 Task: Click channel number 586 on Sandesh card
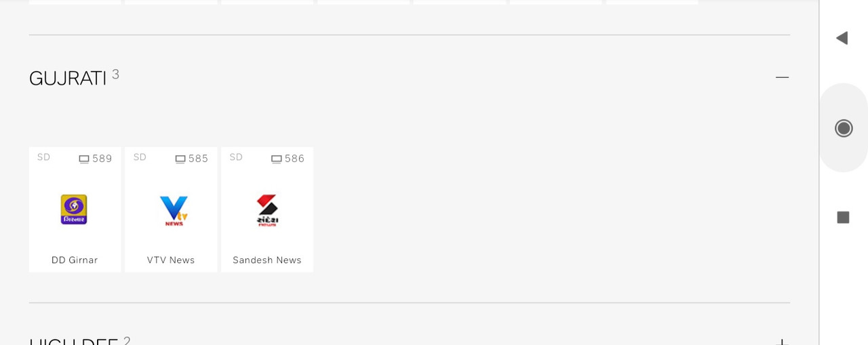click(x=294, y=159)
